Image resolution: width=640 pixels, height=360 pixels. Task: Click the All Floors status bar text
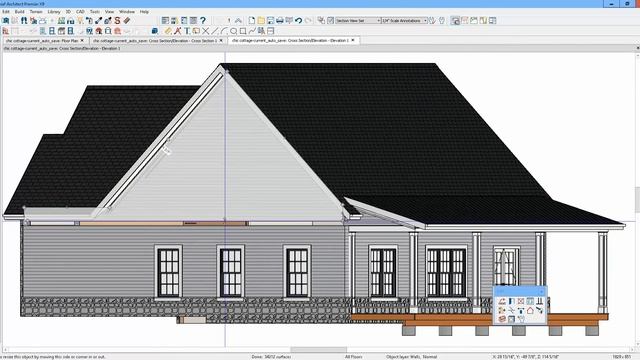pyautogui.click(x=353, y=357)
